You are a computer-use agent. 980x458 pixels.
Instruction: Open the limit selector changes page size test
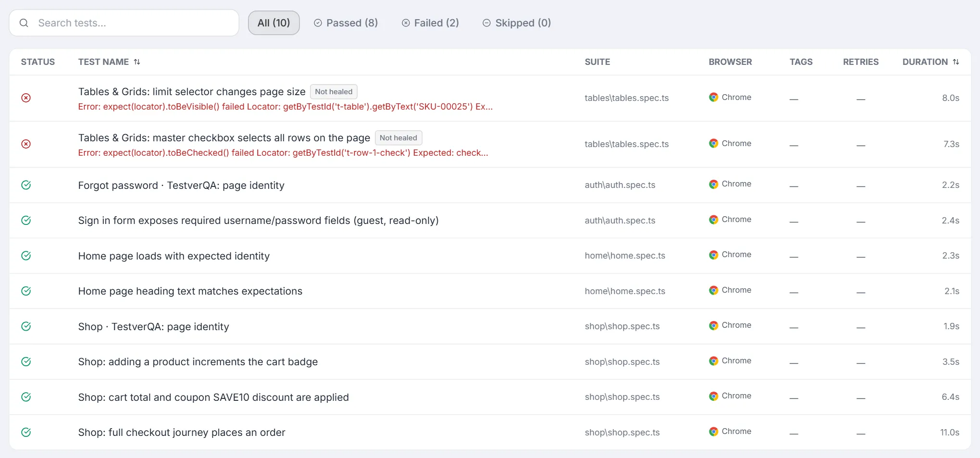click(192, 92)
